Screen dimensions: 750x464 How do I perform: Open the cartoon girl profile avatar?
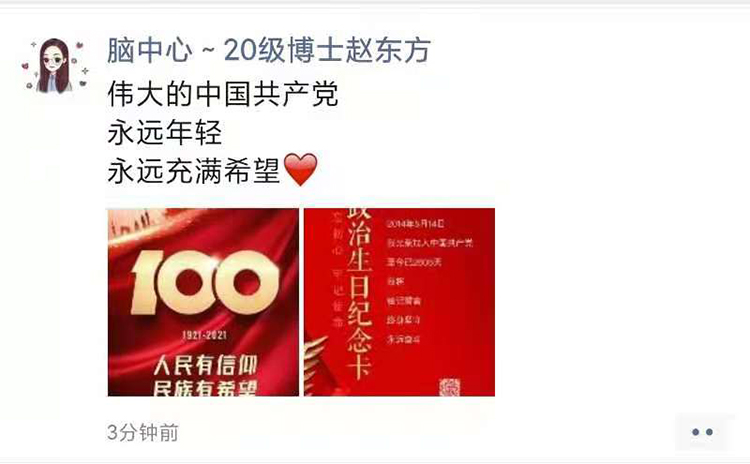[55, 65]
